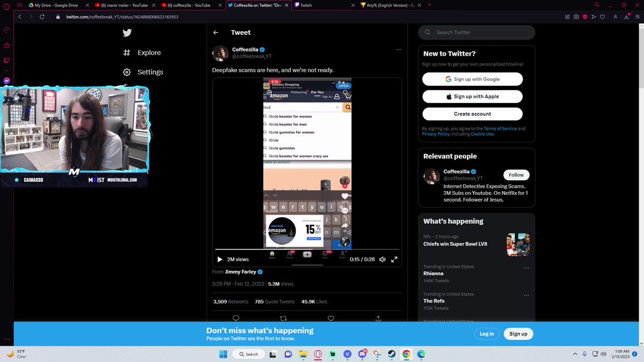This screenshot has width=644, height=362.
Task: View the 45.9K Likes list
Action: click(314, 302)
